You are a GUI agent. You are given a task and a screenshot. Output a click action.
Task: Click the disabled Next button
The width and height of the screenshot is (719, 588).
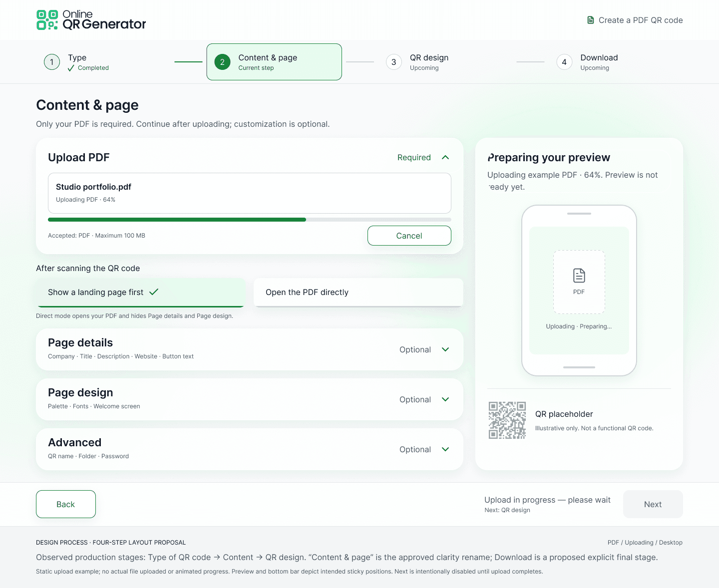click(653, 504)
